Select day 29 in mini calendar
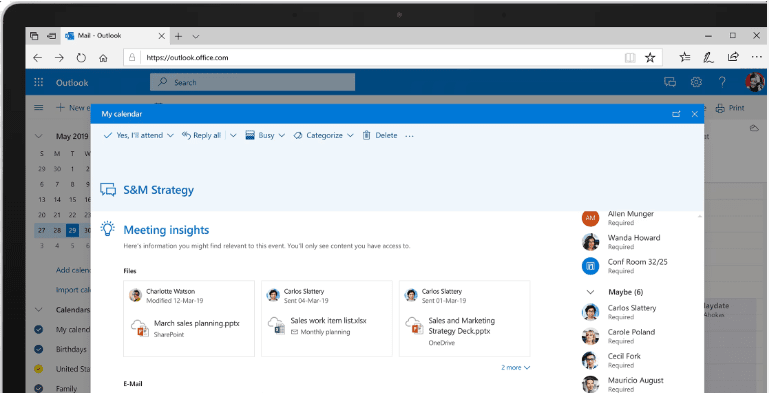The height and width of the screenshot is (393, 769). pos(73,230)
